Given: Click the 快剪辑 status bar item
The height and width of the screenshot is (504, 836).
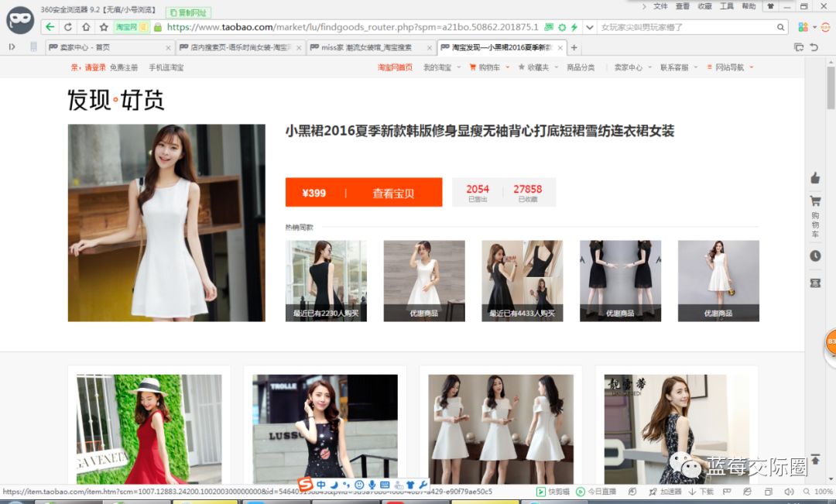Looking at the screenshot, I should [553, 492].
